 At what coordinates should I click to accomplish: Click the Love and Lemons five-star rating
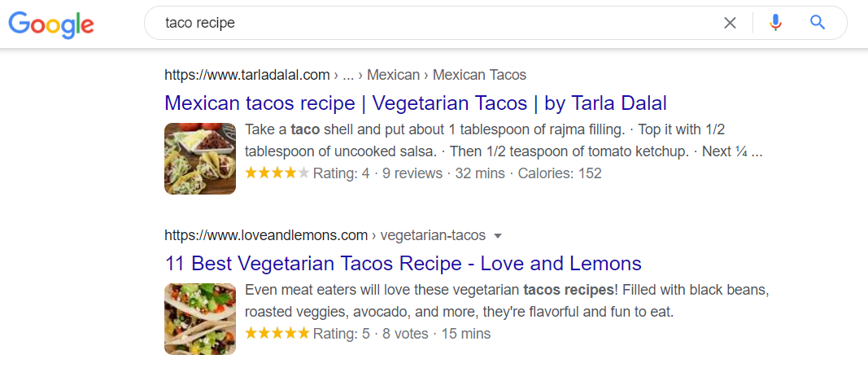pos(277,334)
